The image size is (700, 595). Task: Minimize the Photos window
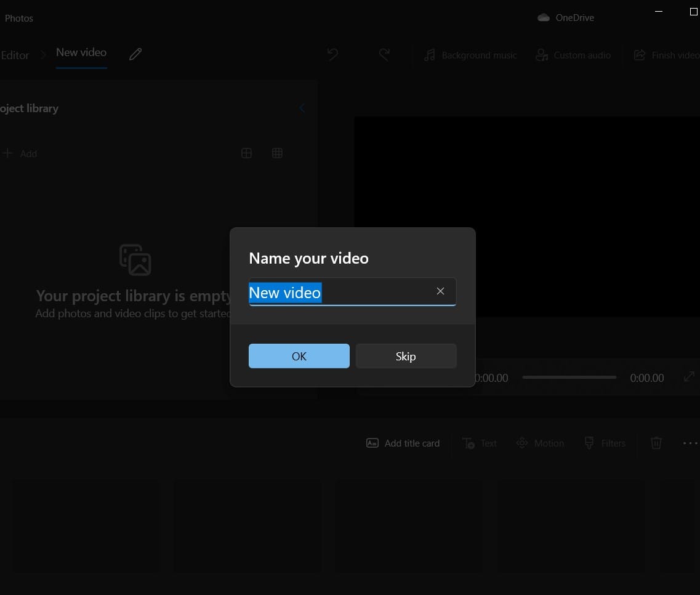tap(659, 11)
